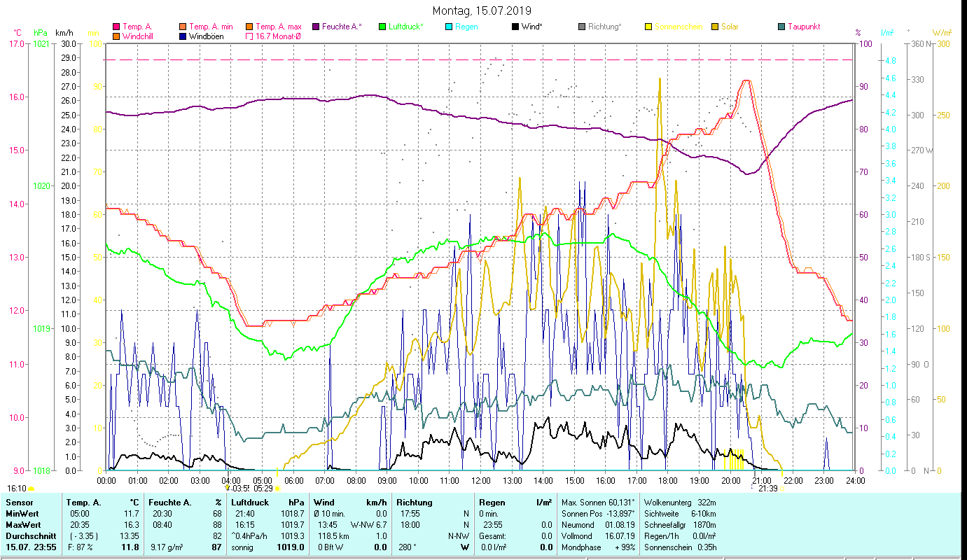Click the "MinWert" row label
967x560 pixels.
pyautogui.click(x=21, y=514)
